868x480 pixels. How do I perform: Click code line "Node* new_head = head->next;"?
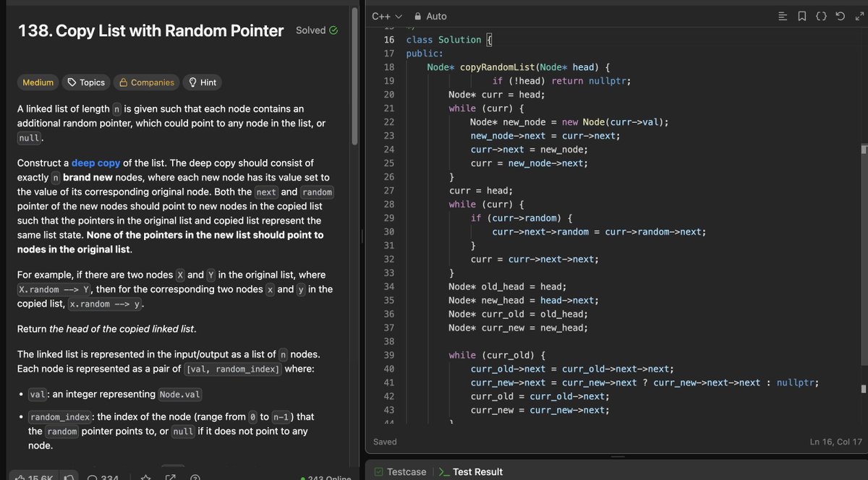tap(524, 301)
